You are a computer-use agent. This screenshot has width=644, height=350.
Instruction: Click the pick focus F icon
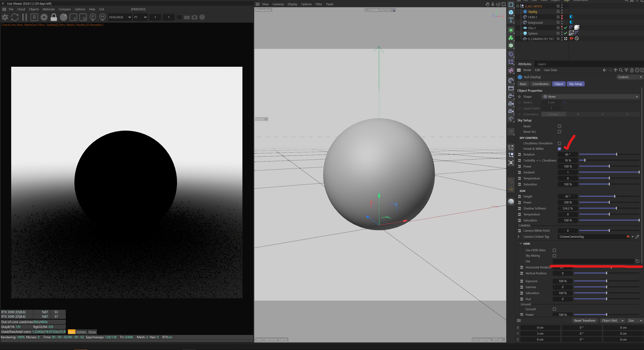(x=93, y=17)
